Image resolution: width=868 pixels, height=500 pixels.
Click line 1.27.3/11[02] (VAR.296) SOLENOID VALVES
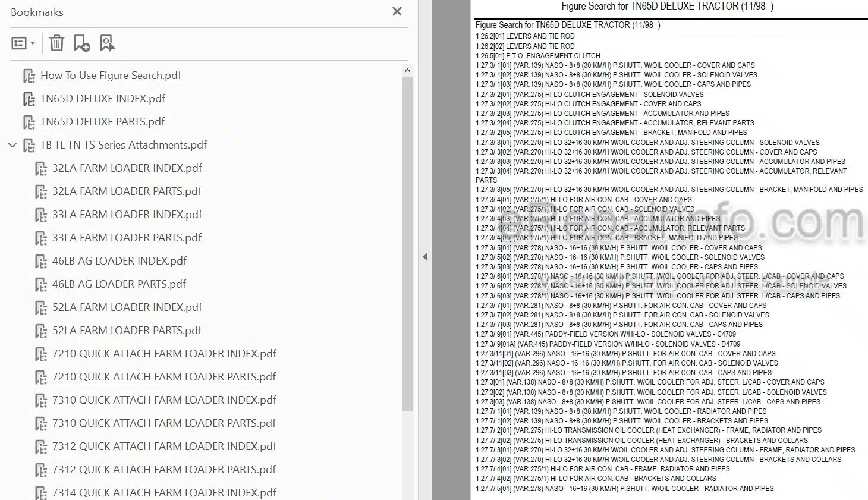(627, 363)
